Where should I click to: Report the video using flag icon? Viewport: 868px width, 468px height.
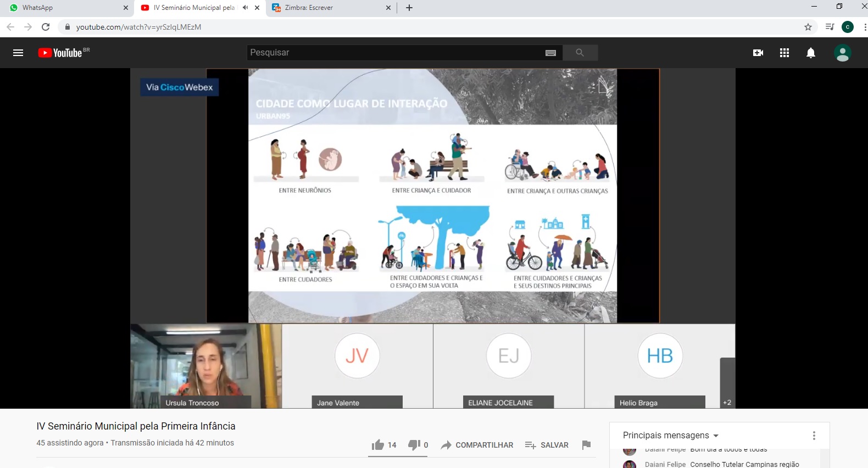[x=586, y=445]
